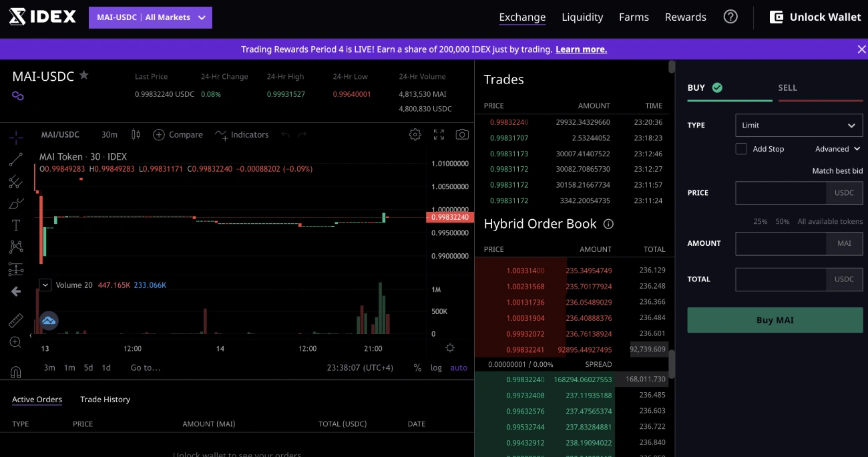Take a chart snapshot with camera icon
Image resolution: width=868 pixels, height=457 pixels.
[x=462, y=134]
